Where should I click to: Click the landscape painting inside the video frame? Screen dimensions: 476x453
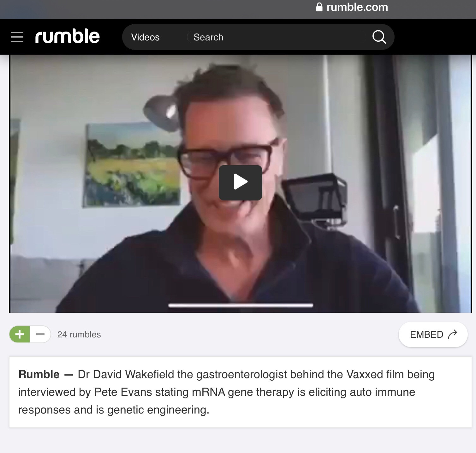click(x=132, y=165)
